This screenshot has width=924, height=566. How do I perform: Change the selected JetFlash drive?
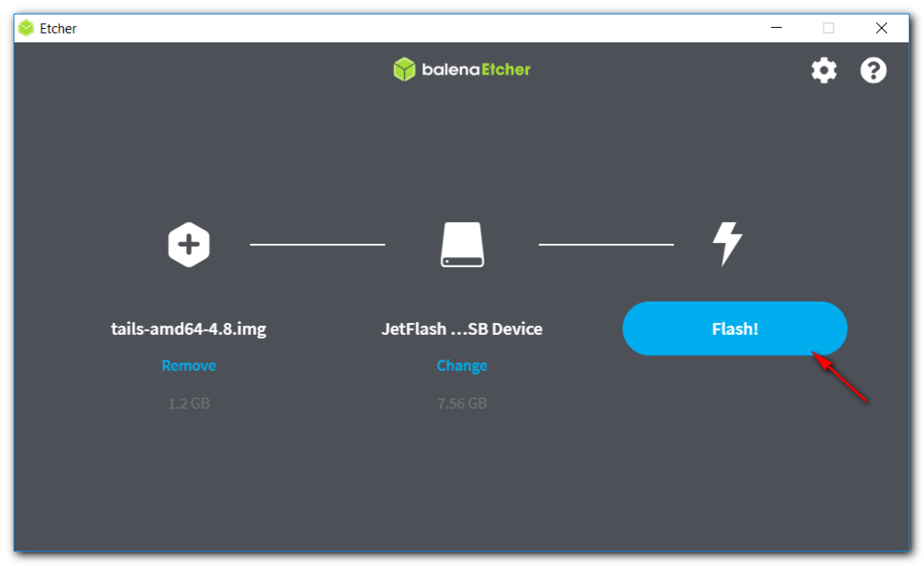(462, 366)
